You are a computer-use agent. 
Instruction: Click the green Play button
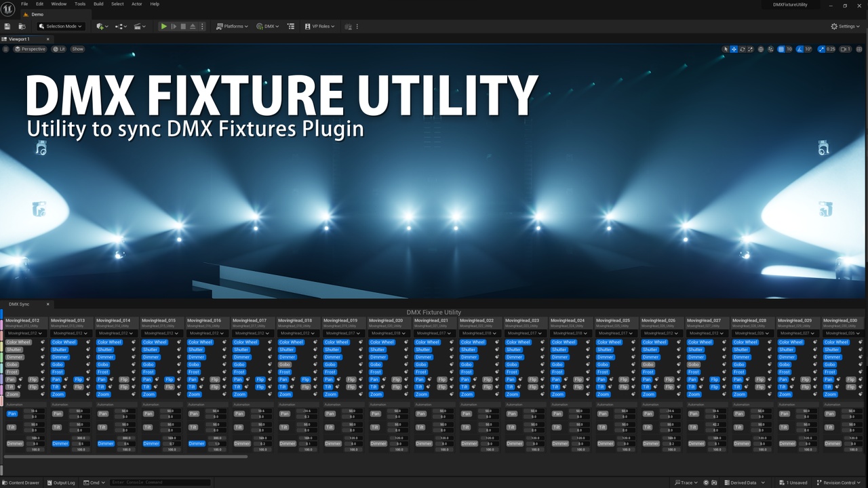tap(163, 26)
